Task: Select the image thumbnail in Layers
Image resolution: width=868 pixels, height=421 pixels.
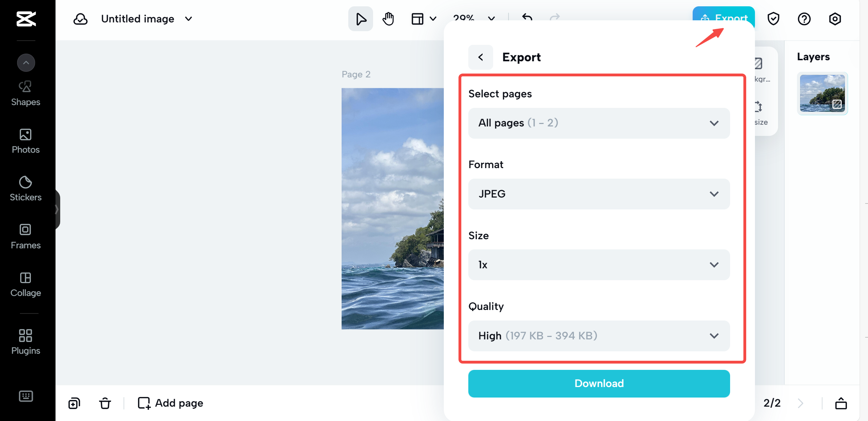Action: 822,93
